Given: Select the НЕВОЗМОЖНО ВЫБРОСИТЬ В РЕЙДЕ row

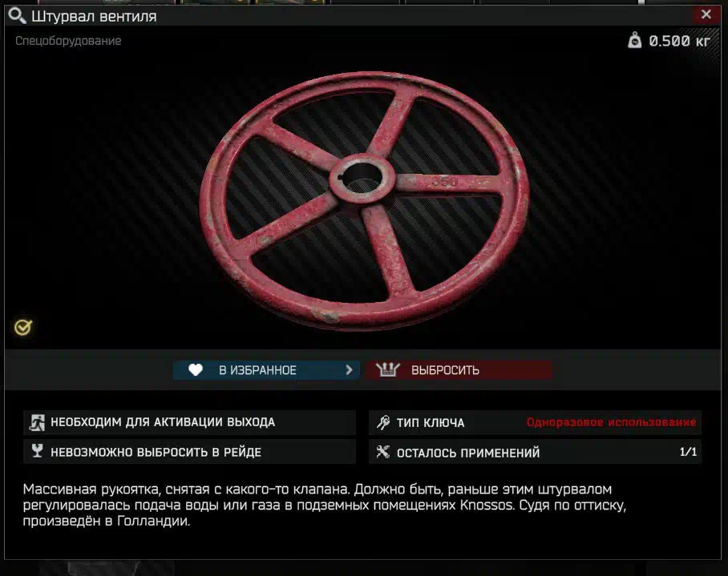Looking at the screenshot, I should (x=189, y=452).
